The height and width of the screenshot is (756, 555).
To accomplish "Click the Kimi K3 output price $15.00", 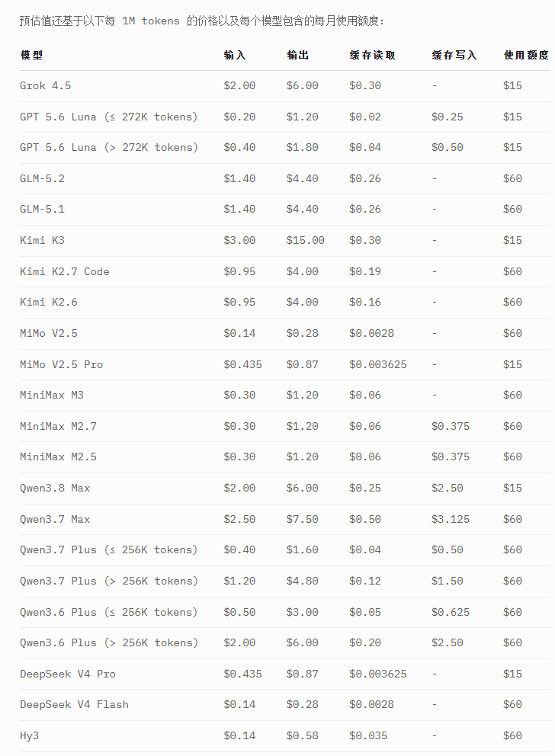I will (x=305, y=240).
